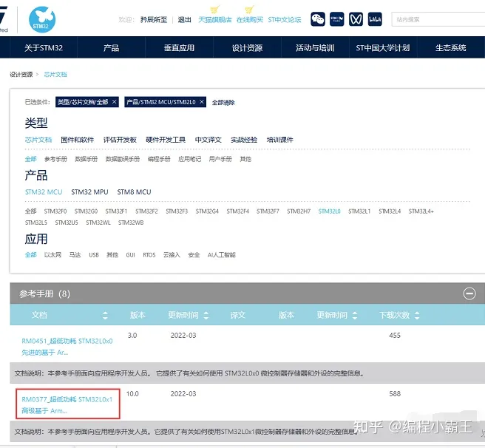485x448 pixels.
Task: Select the STM32F0 series filter
Action: pyautogui.click(x=55, y=211)
